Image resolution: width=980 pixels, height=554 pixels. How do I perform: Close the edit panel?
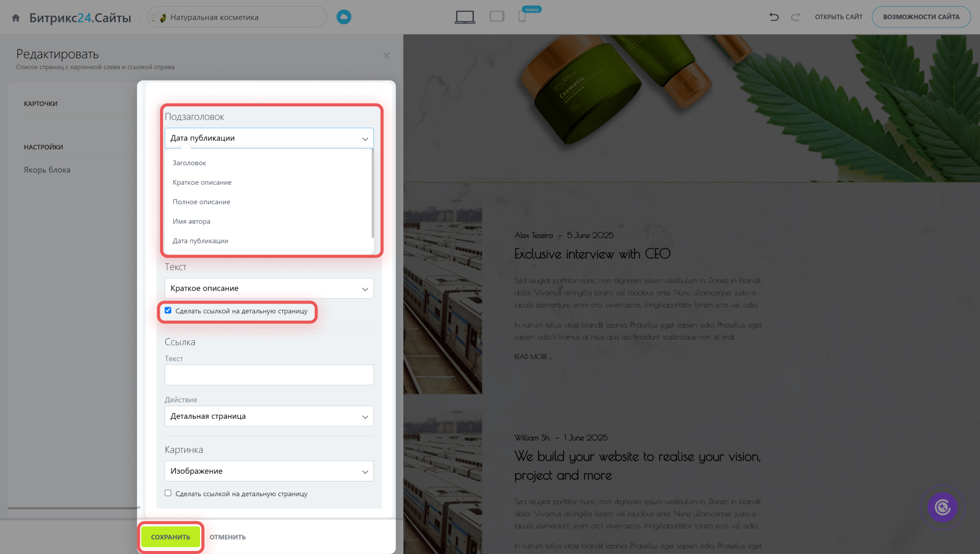tap(386, 56)
